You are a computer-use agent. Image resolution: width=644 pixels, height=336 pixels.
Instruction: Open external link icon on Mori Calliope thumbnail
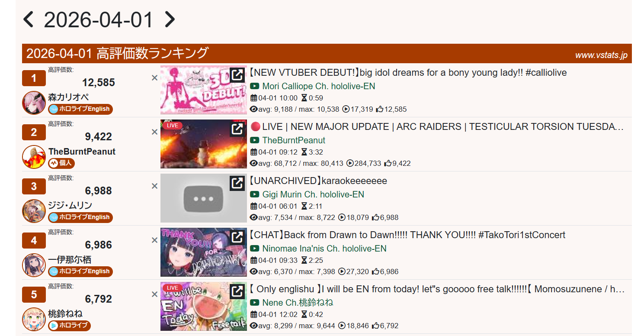237,75
